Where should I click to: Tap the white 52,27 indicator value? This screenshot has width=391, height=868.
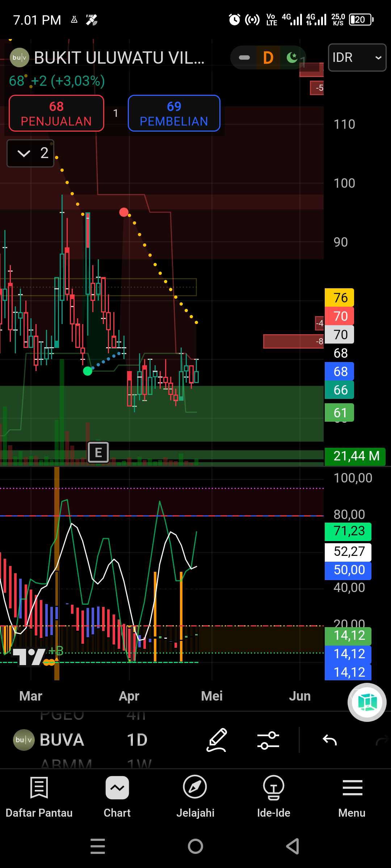tap(348, 552)
